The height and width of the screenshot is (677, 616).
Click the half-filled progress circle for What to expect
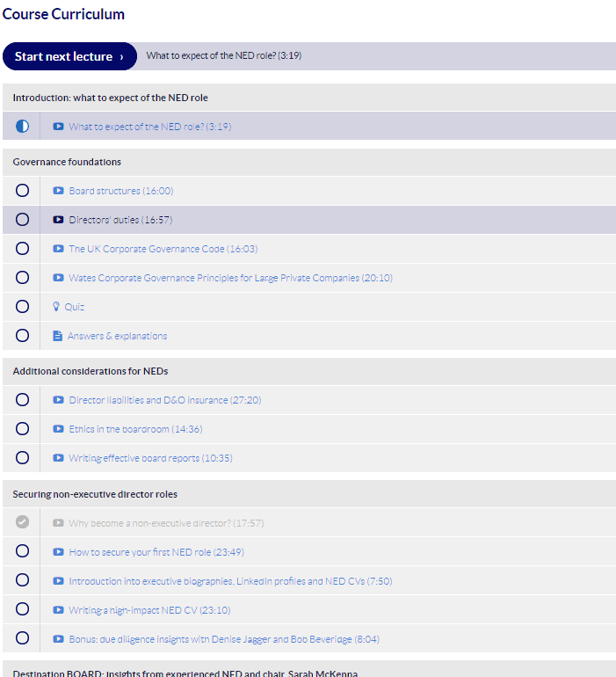coord(23,126)
